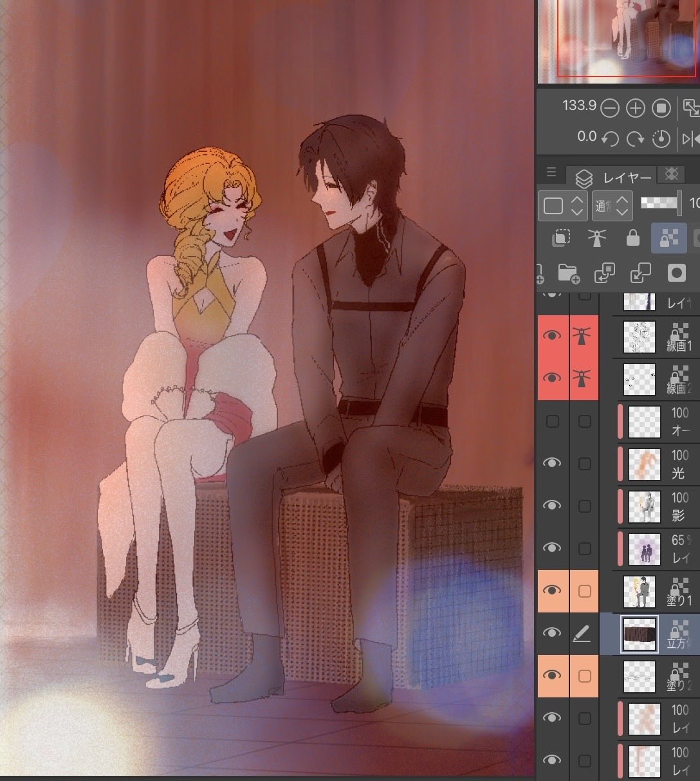The height and width of the screenshot is (781, 700).
Task: Hide the 光 layer
Action: (x=552, y=463)
